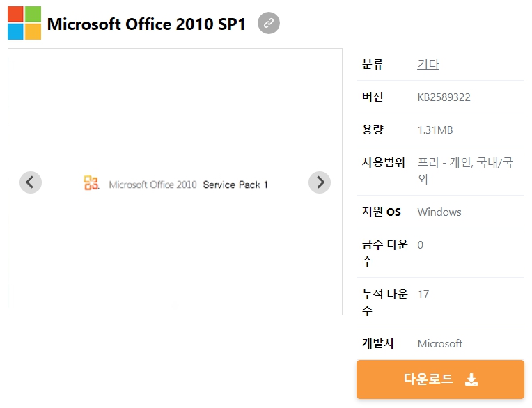Click the 버전 label
The image size is (532, 408).
coord(373,97)
